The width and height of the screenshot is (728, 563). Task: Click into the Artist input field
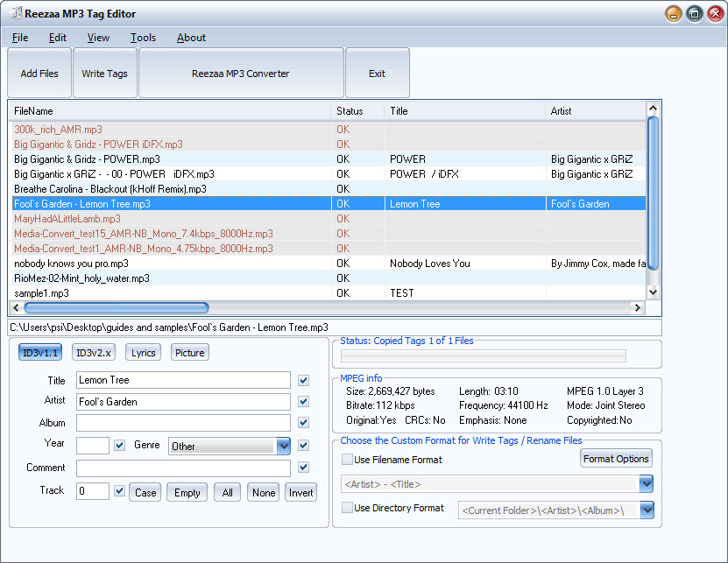point(183,402)
